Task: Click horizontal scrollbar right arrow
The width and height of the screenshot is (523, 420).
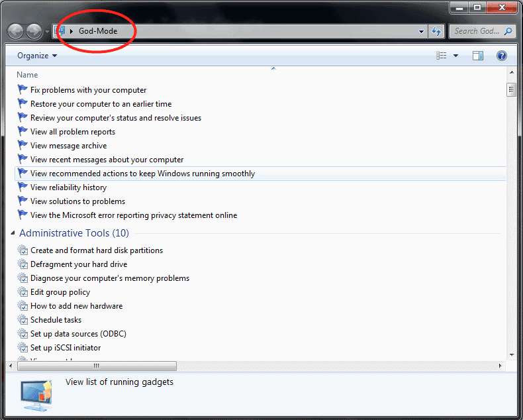Action: [x=500, y=366]
